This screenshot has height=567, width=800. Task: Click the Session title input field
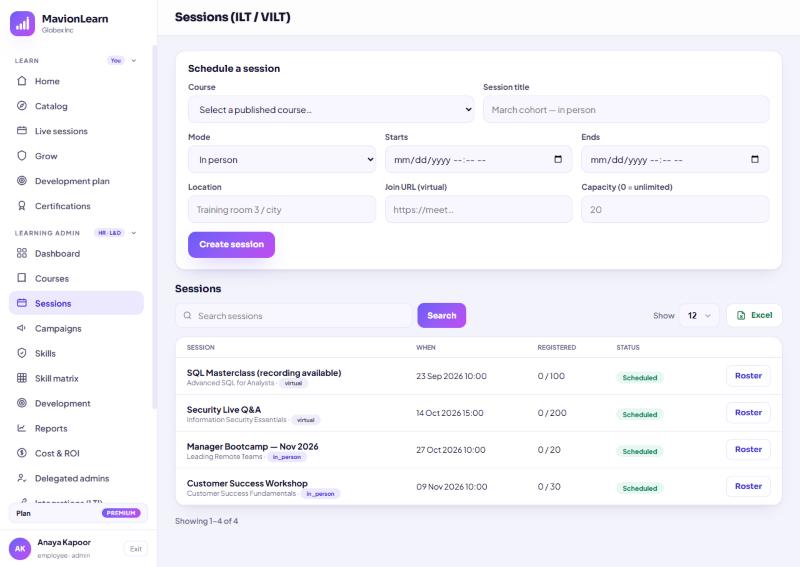pyautogui.click(x=626, y=110)
